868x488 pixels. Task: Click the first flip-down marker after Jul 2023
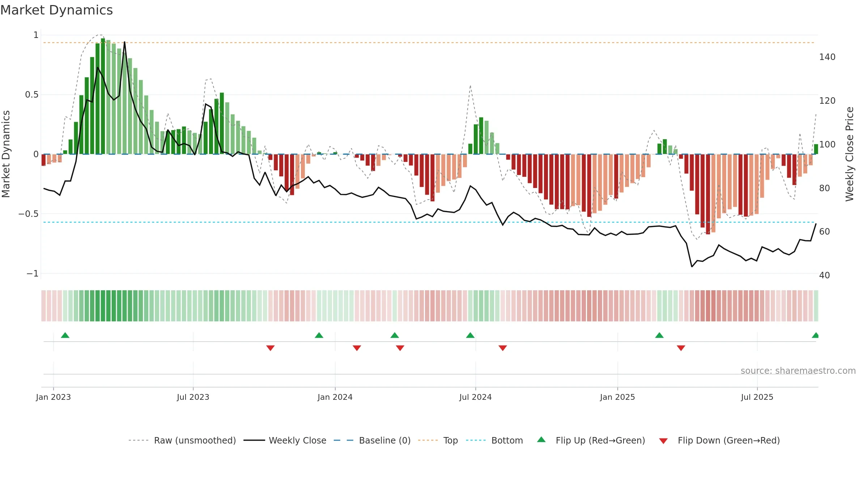[271, 348]
